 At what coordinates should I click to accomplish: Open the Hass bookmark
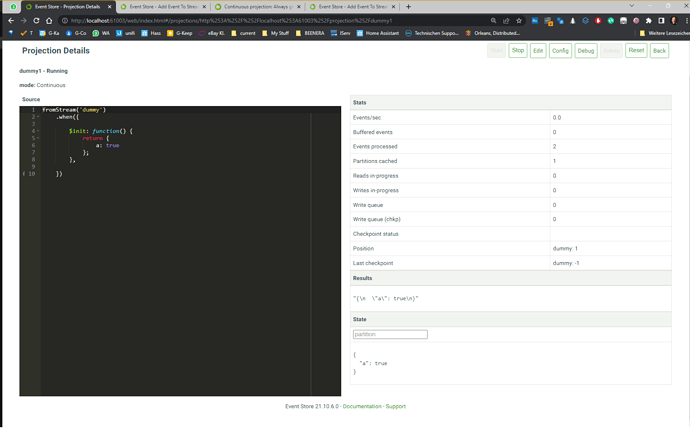click(x=151, y=33)
